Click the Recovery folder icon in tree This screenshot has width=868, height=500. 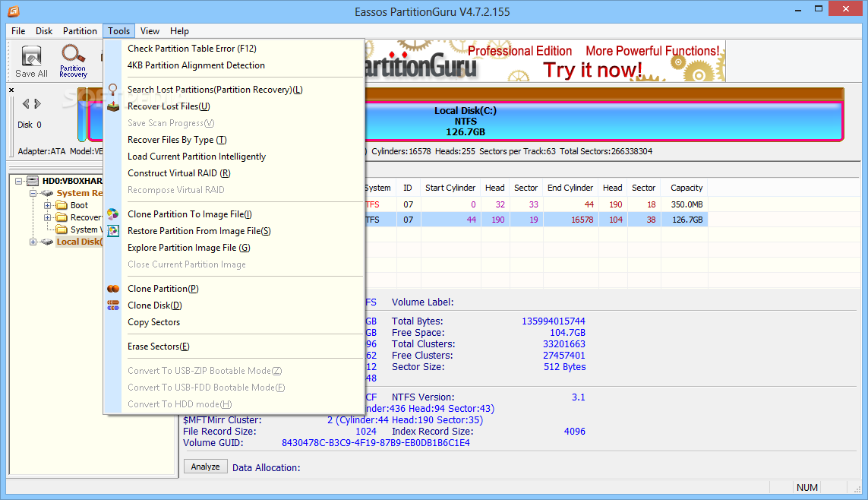tap(62, 217)
